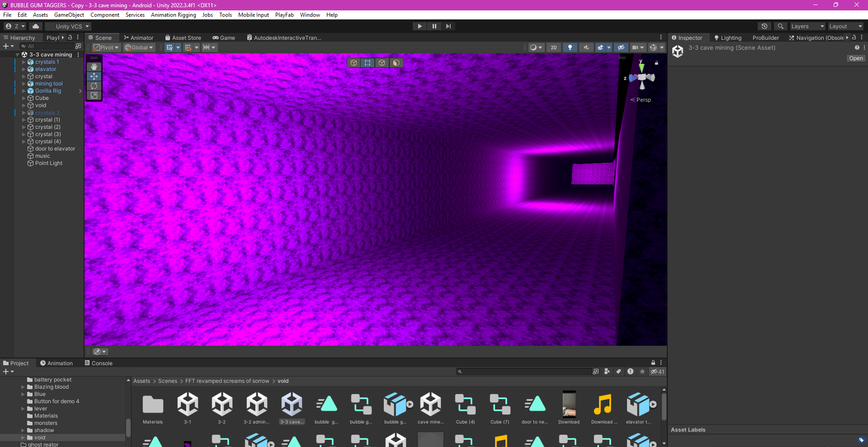Click the Step frame button
868x447 pixels.
[x=448, y=26]
